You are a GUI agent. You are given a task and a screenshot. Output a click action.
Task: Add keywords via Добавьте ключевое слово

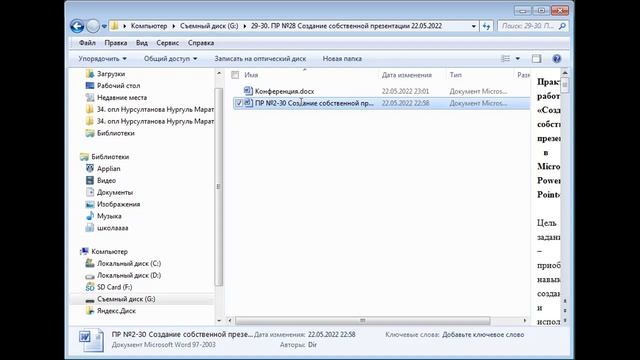click(x=483, y=335)
